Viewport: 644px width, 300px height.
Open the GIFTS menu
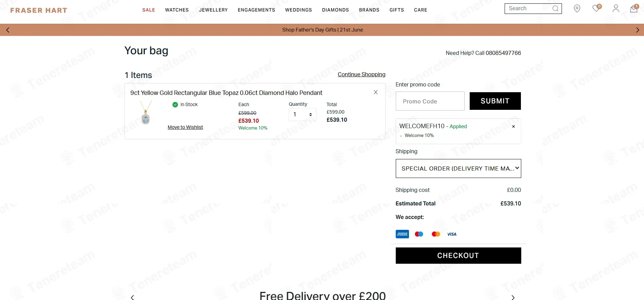(397, 10)
